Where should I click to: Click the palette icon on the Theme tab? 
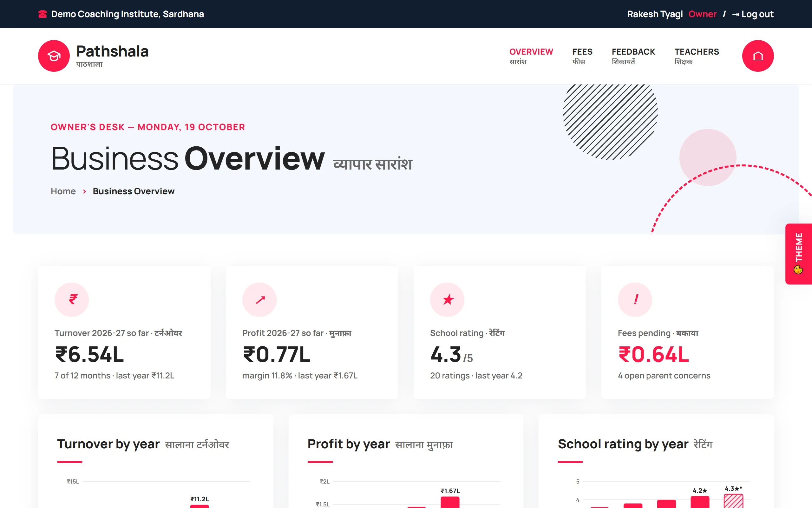click(798, 270)
